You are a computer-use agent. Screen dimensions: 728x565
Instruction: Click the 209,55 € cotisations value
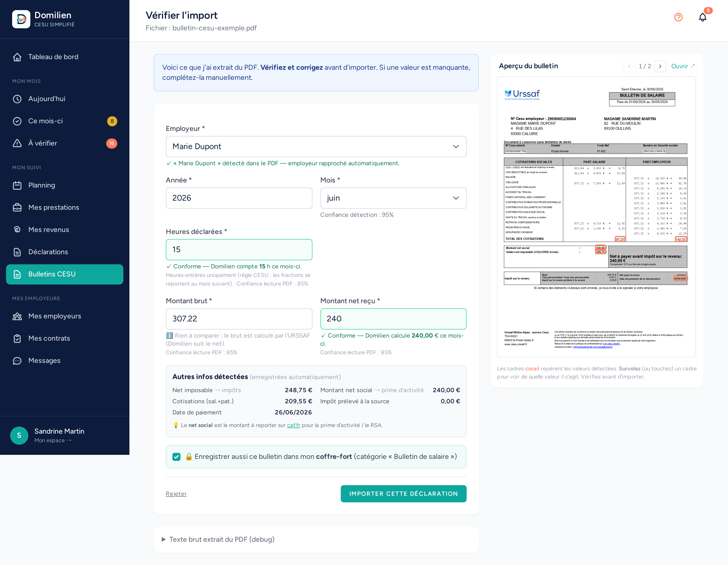[298, 402]
